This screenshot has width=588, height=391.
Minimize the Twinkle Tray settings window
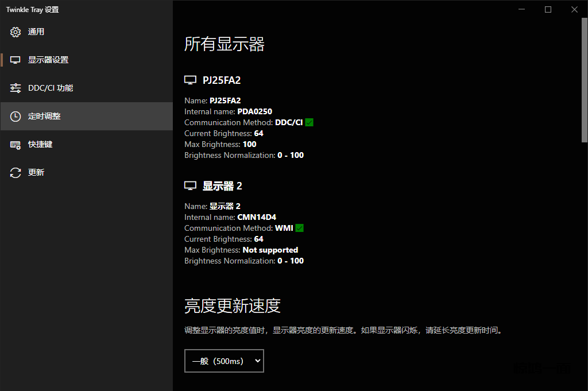click(x=521, y=9)
